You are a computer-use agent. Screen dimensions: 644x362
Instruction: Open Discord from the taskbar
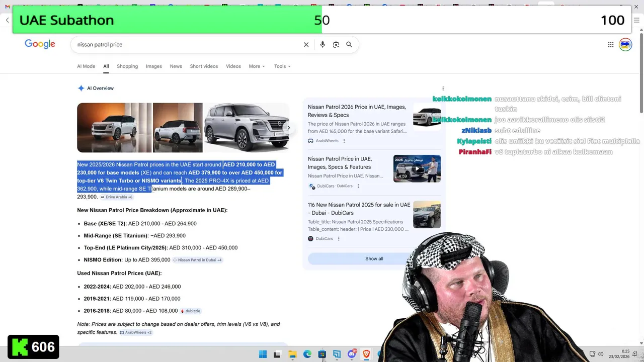tap(352, 354)
